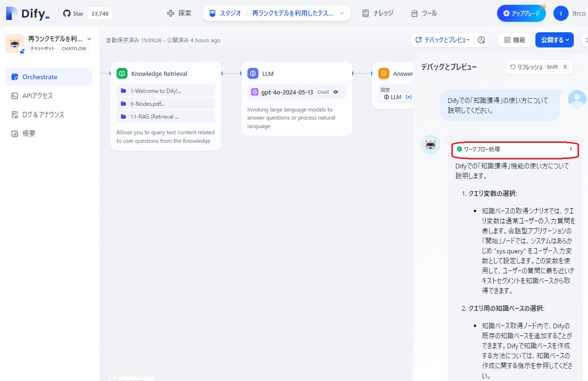
Task: Open APIアクセス in the sidebar
Action: click(x=48, y=96)
